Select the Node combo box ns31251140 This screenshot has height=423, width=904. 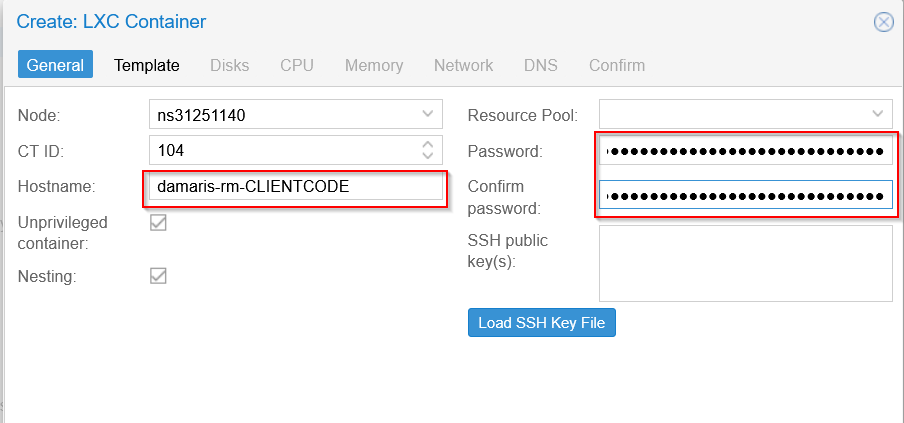pos(296,114)
